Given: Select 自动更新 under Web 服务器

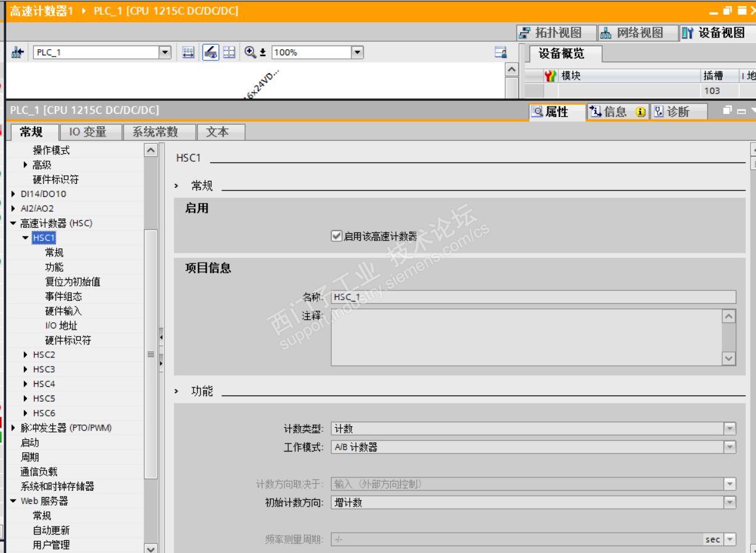Looking at the screenshot, I should point(51,530).
